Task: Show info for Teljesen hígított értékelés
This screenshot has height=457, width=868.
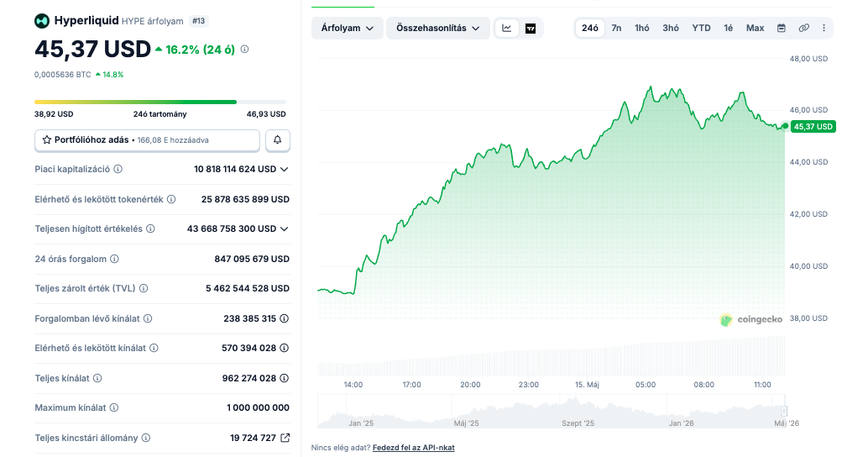Action: [x=150, y=228]
